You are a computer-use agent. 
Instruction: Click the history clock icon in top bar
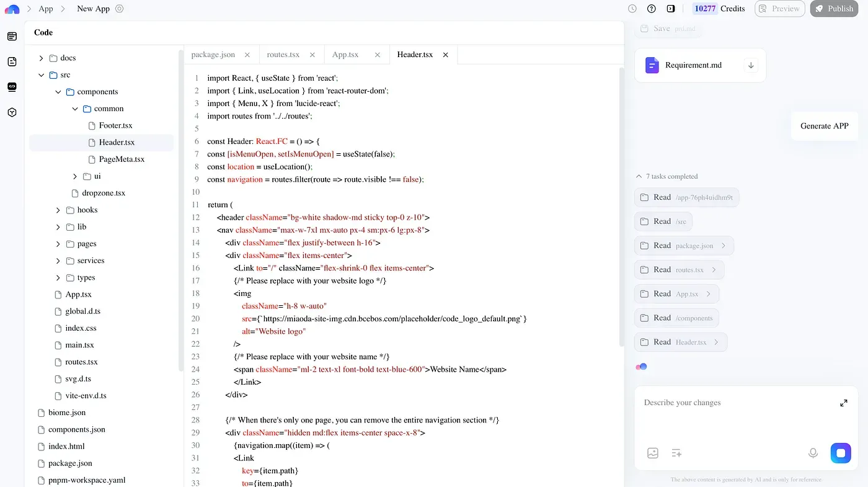632,9
